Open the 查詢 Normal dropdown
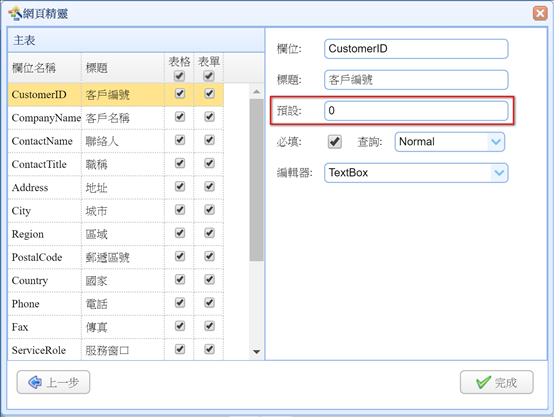Viewport: 554px width, 417px height. point(449,142)
